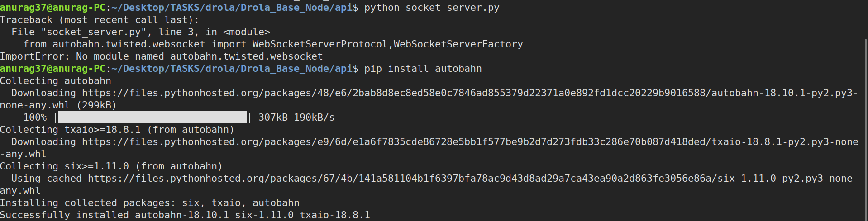Click the "python socket_server.py" command text
The image size is (868, 221).
[x=432, y=8]
